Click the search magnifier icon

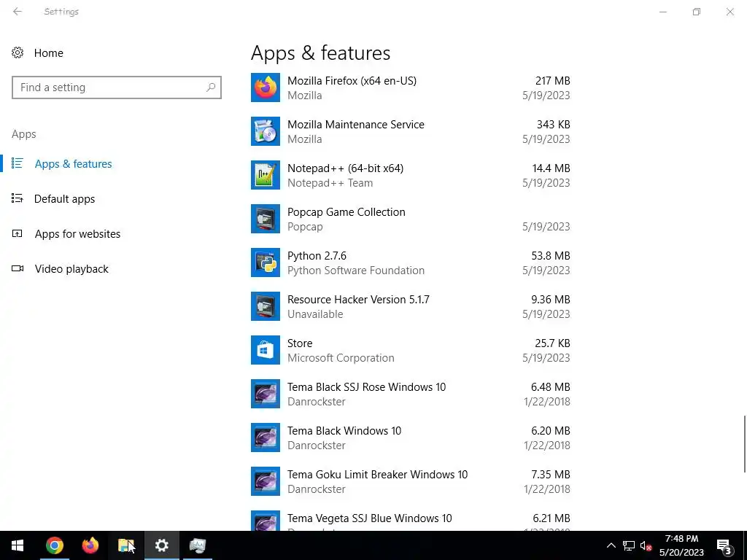tap(211, 87)
